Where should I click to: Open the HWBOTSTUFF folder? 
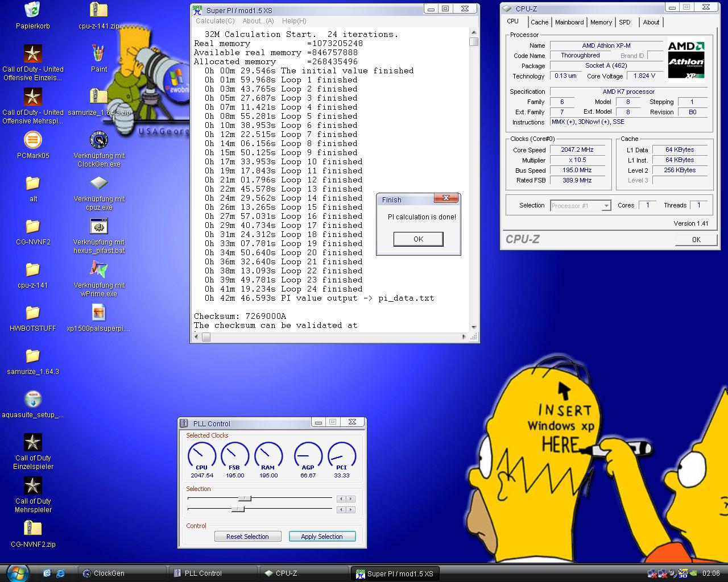click(32, 313)
